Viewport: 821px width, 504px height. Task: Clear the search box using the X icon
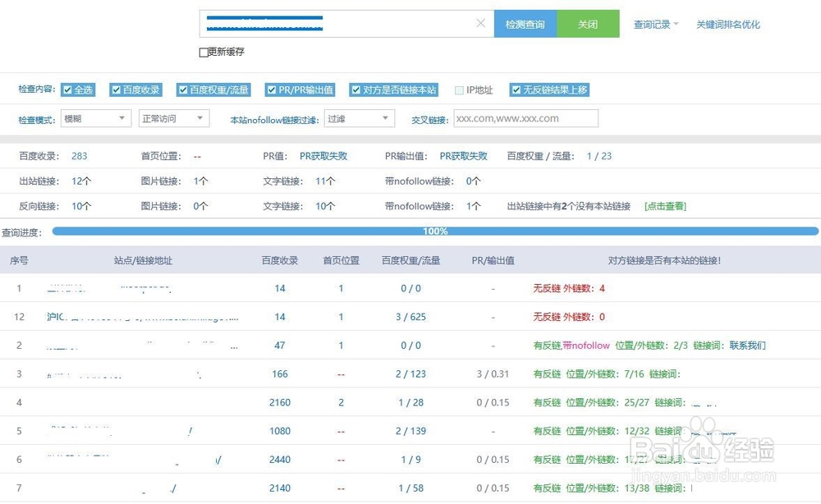481,24
